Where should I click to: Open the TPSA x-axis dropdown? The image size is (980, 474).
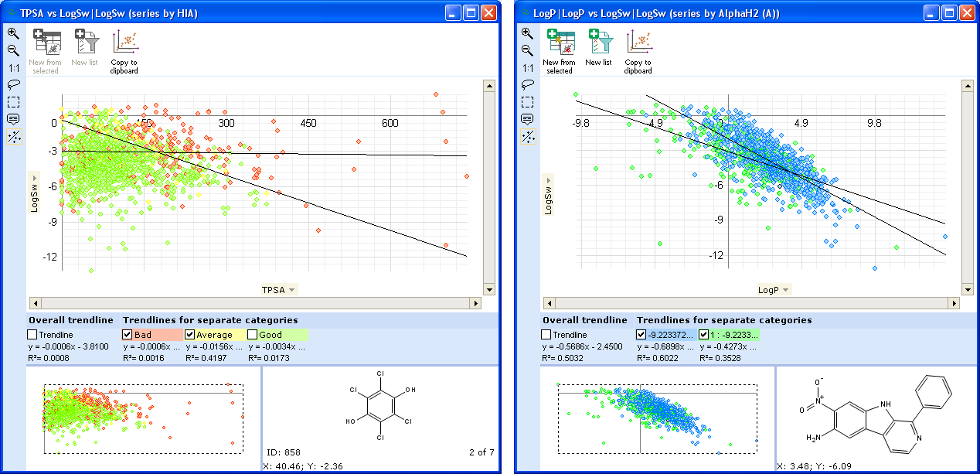point(279,290)
